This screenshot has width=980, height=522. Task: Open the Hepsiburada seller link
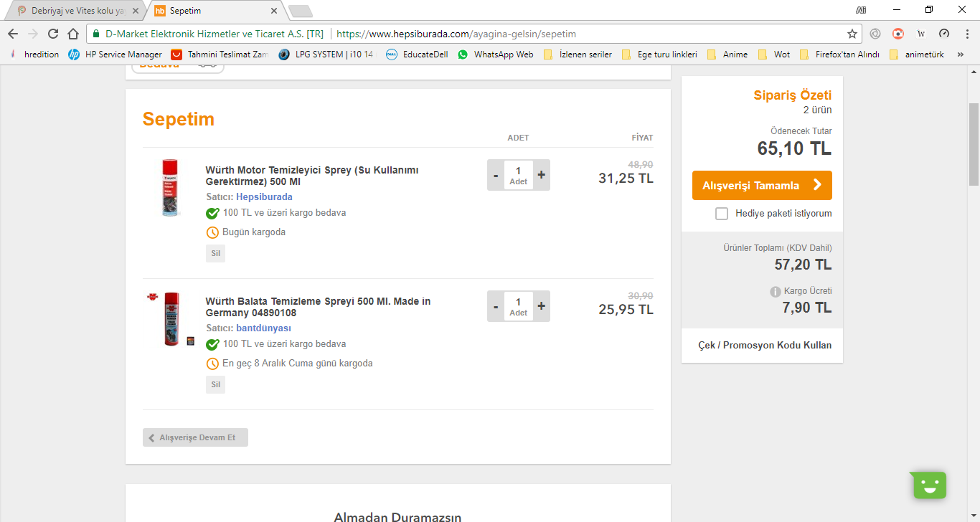click(x=264, y=196)
